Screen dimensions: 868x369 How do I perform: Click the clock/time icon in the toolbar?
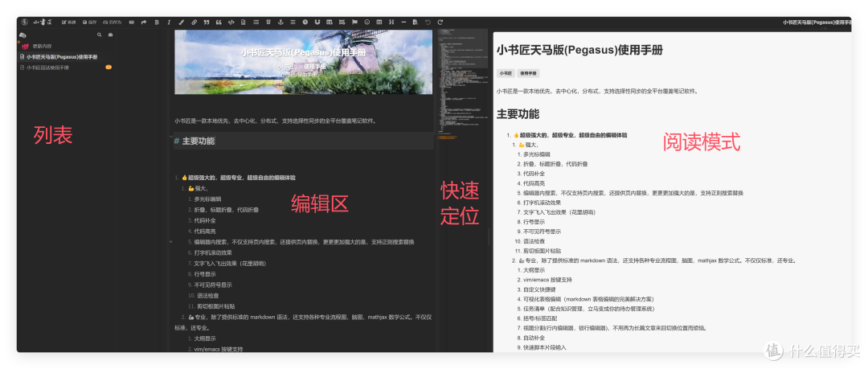click(305, 23)
